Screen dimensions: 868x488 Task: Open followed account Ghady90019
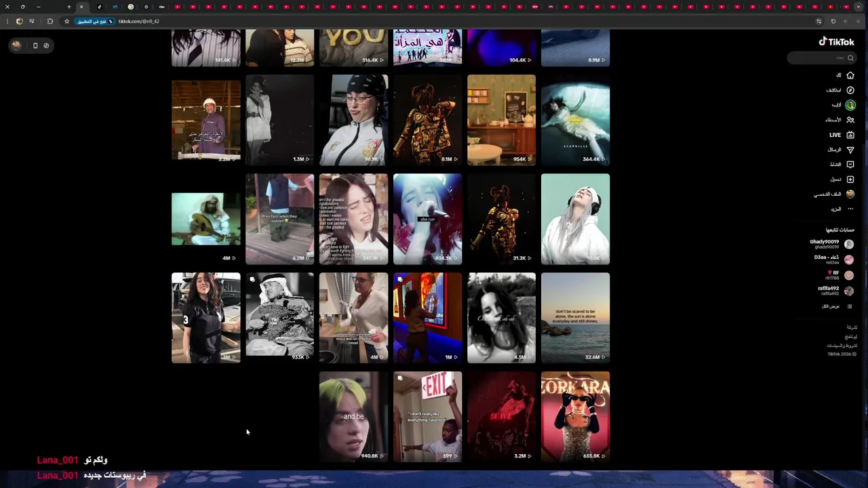pos(831,244)
